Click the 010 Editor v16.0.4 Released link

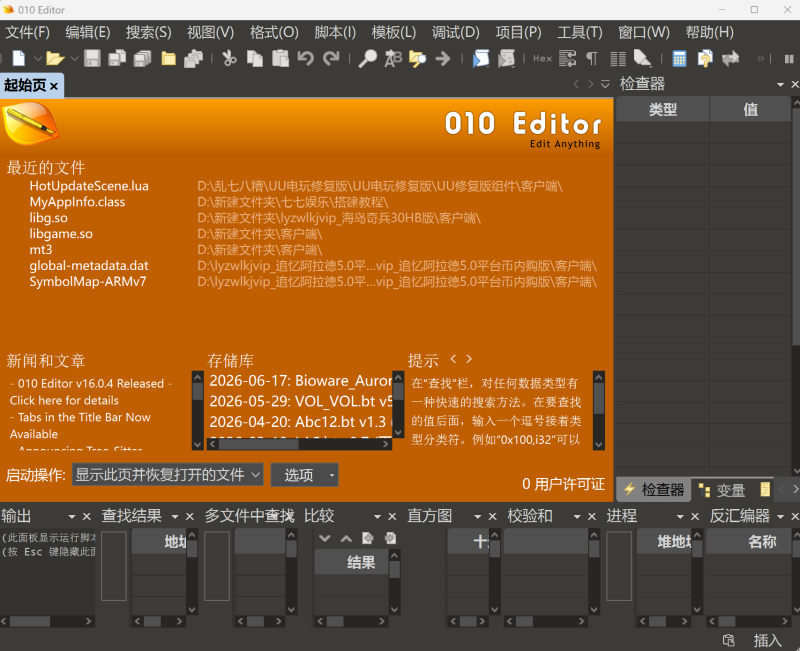[91, 383]
